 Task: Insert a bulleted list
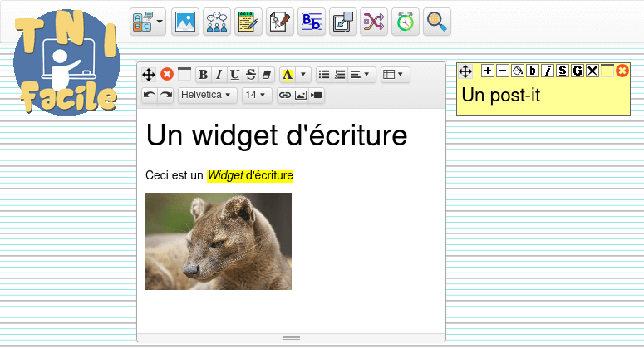324,75
